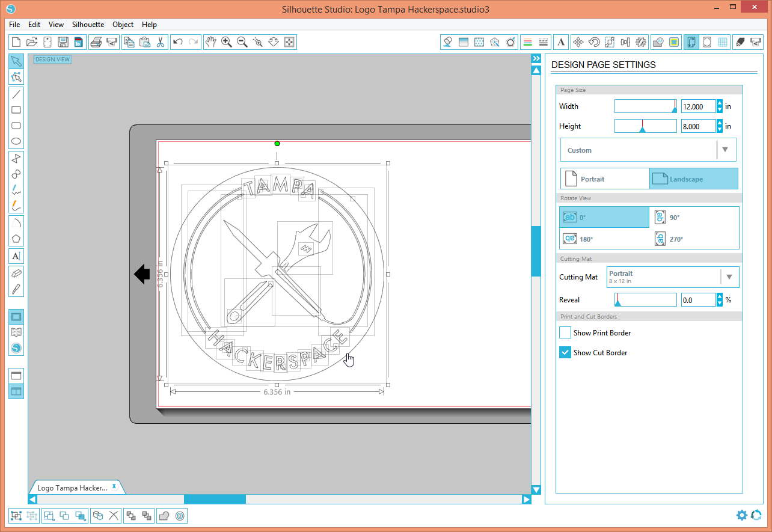The width and height of the screenshot is (772, 532).
Task: Enable Show Print Border
Action: pyautogui.click(x=565, y=332)
